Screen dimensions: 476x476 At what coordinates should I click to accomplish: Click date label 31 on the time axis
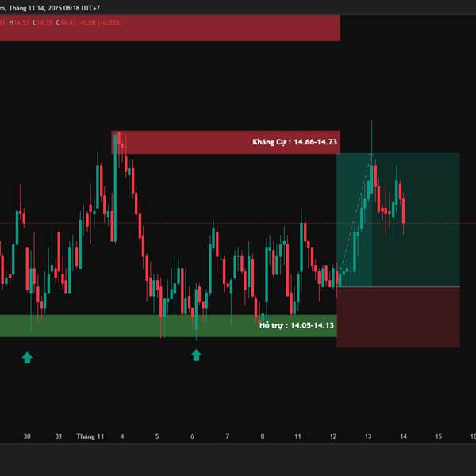click(x=59, y=436)
